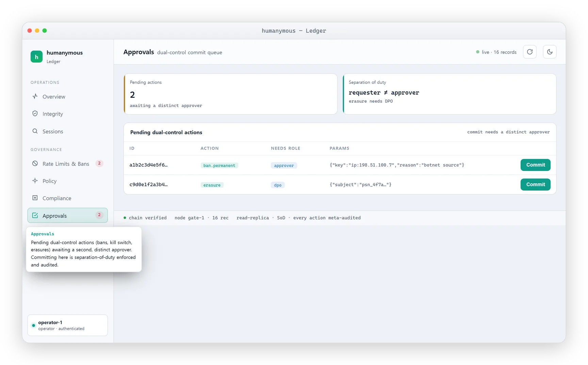588x365 pixels.
Task: Click the Integrity shield icon
Action: [35, 114]
